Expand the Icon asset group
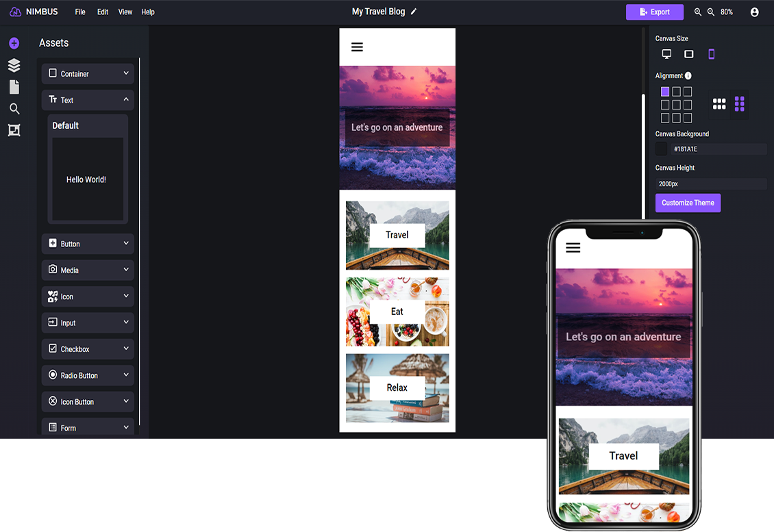 (x=126, y=296)
